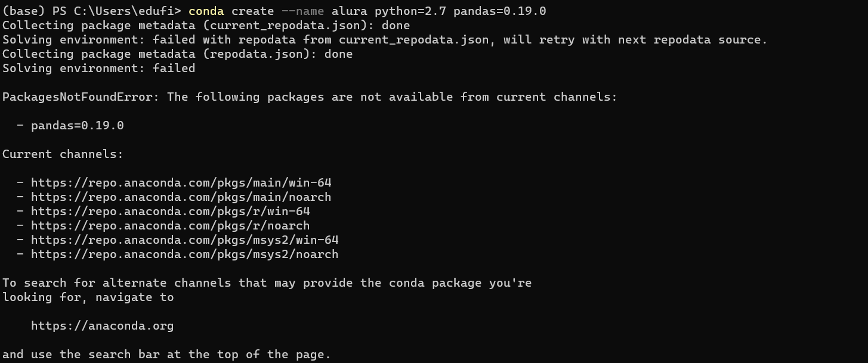Screen dimensions: 868x363
Task: Click the C:\Users\edufi path in the prompt
Action: [123, 11]
